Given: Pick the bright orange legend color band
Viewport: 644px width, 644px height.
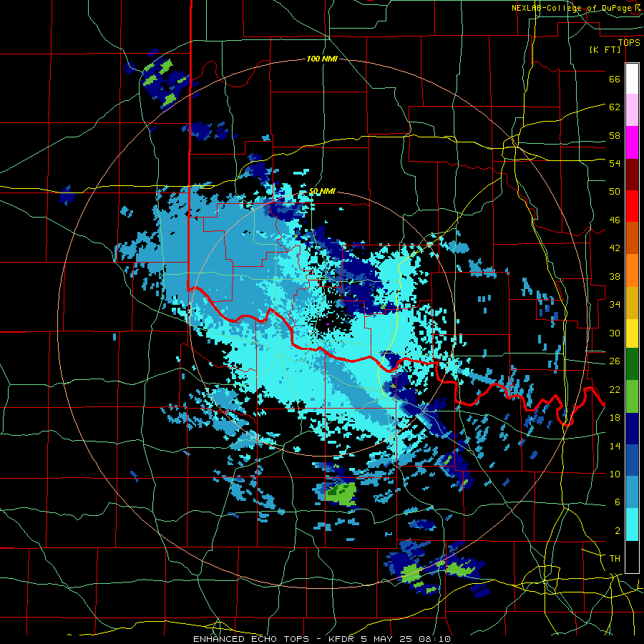Looking at the screenshot, I should point(632,270).
